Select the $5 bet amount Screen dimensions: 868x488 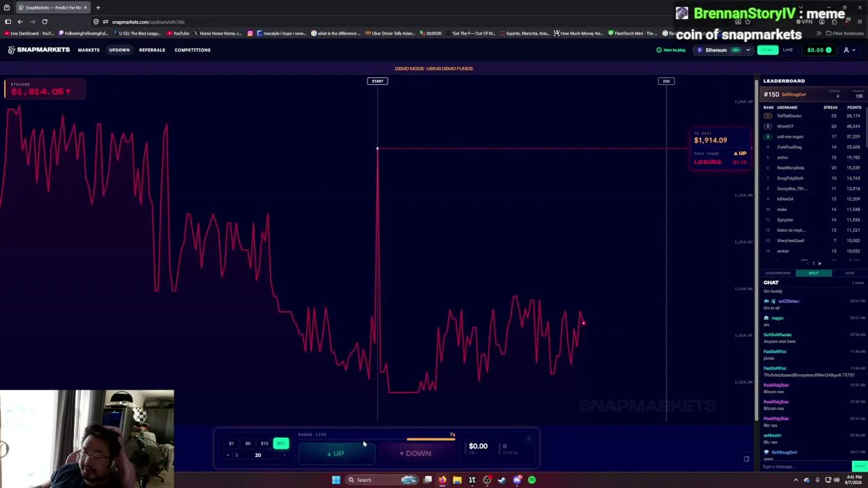tap(248, 443)
